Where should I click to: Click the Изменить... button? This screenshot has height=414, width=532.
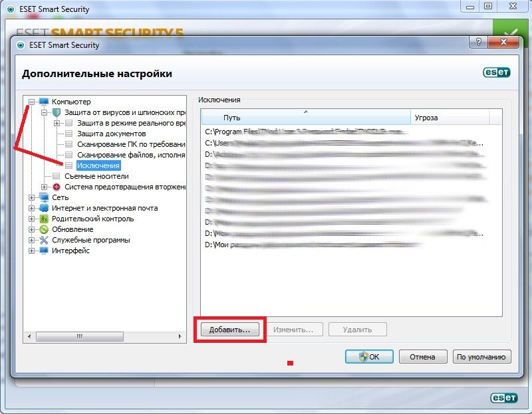[293, 330]
